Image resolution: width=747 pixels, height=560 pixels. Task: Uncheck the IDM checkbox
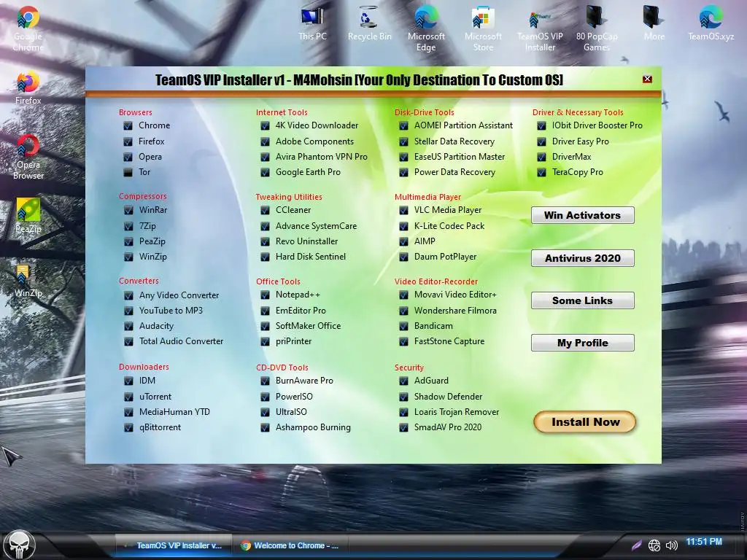pyautogui.click(x=128, y=381)
